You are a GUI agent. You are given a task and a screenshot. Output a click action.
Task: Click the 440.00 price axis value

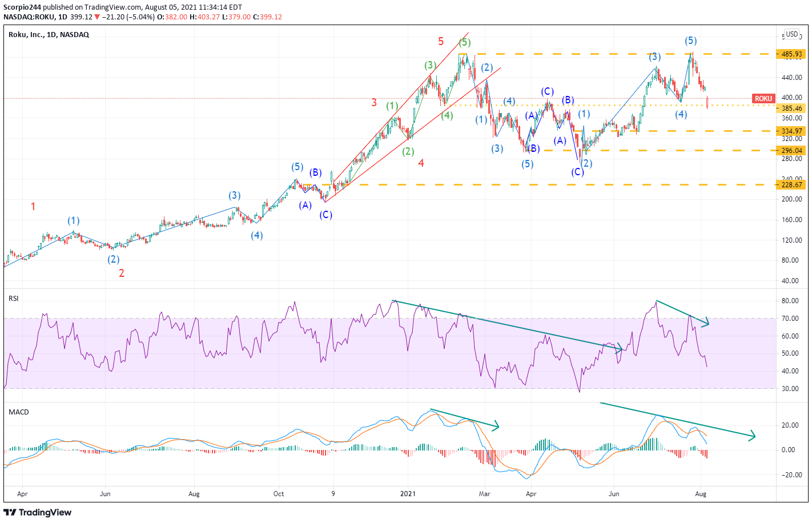792,77
